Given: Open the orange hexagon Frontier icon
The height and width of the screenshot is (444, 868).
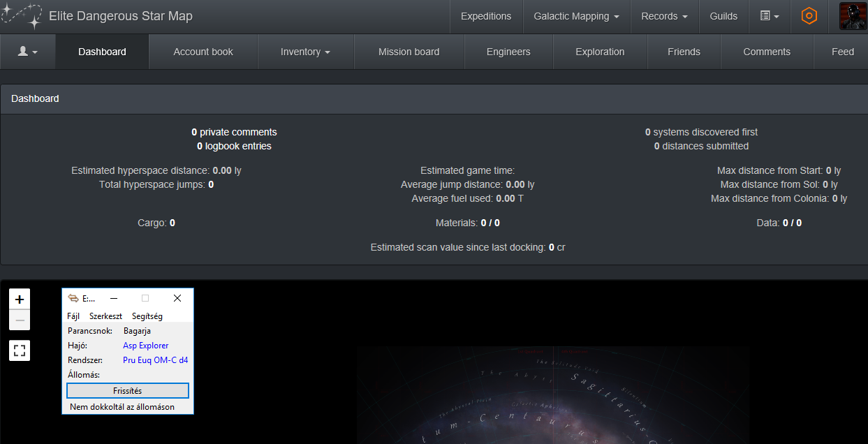Looking at the screenshot, I should (x=809, y=16).
